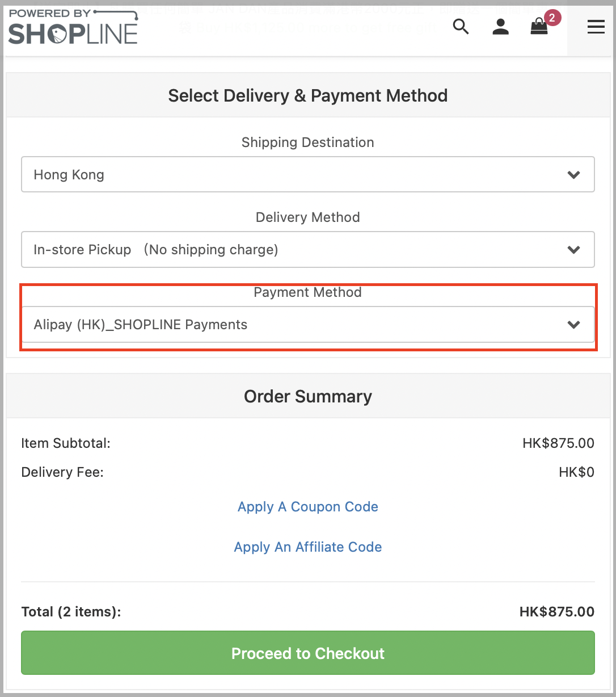Click the red cart count badge

coord(552,18)
